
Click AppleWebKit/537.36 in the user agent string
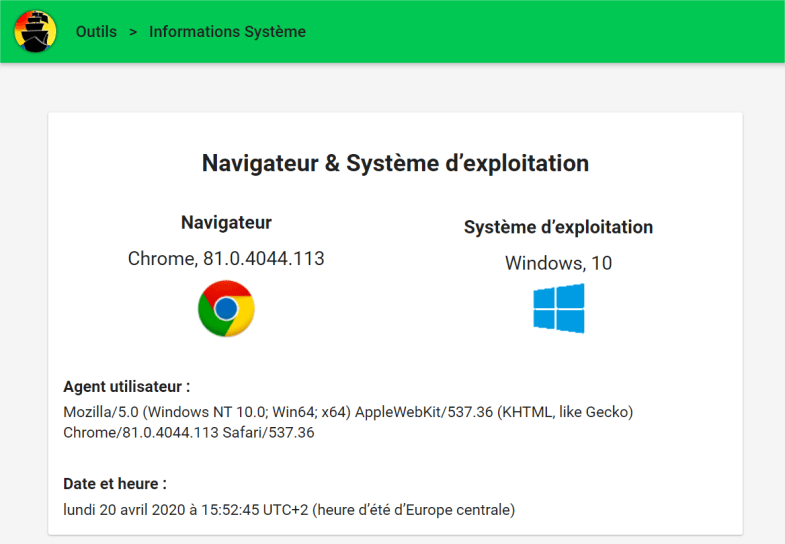[x=424, y=412]
